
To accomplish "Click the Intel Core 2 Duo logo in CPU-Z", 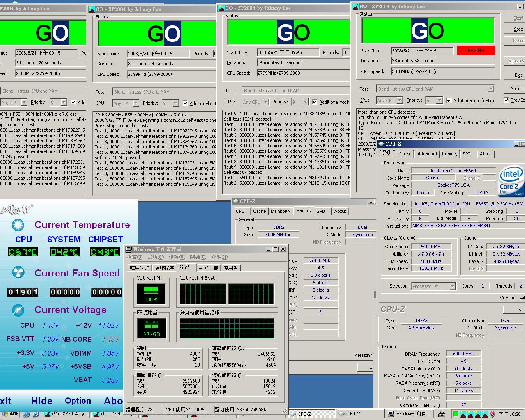I will pyautogui.click(x=510, y=180).
